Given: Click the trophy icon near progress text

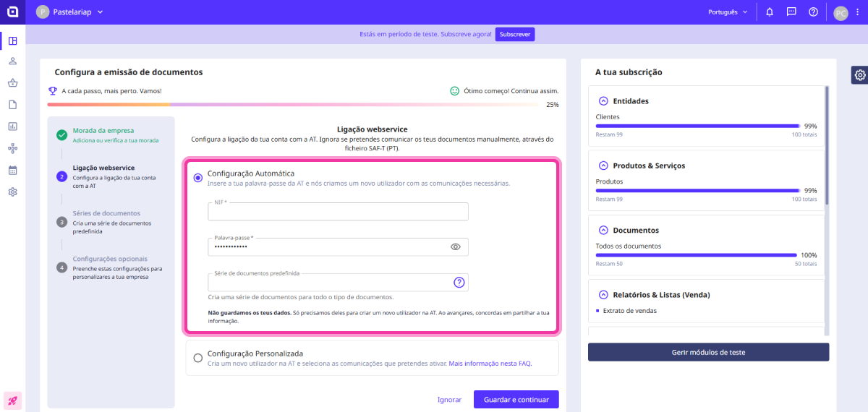Looking at the screenshot, I should pyautogui.click(x=52, y=91).
